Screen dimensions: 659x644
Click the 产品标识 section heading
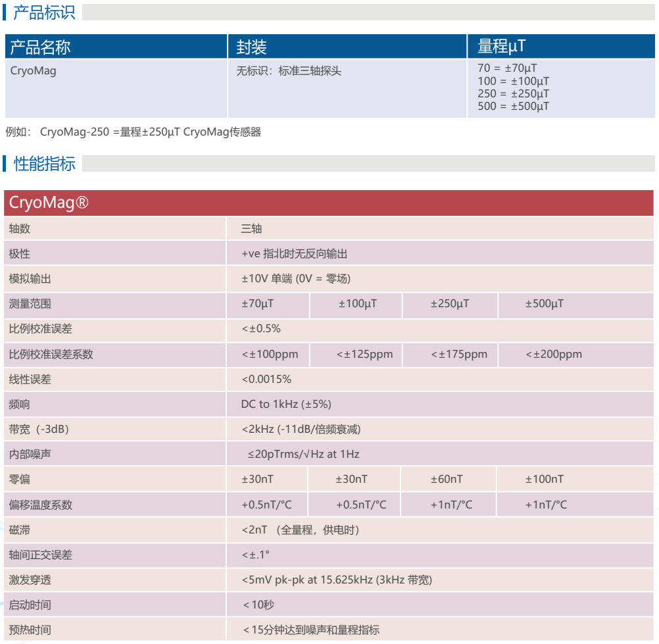click(x=43, y=12)
